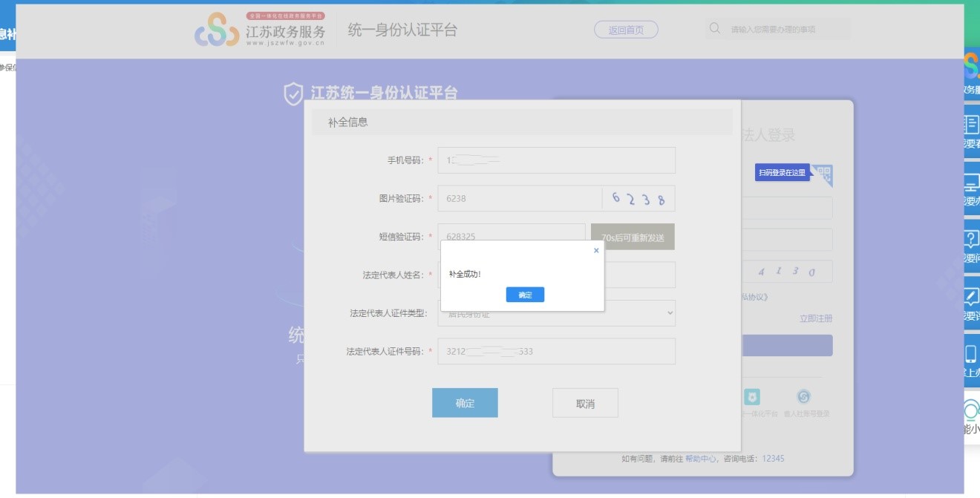Click the question mark help sidebar icon
The width and height of the screenshot is (980, 498).
(x=970, y=240)
